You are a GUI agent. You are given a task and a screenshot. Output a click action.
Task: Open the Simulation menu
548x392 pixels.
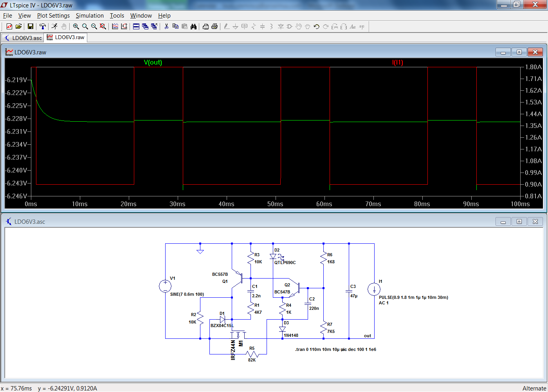point(90,16)
